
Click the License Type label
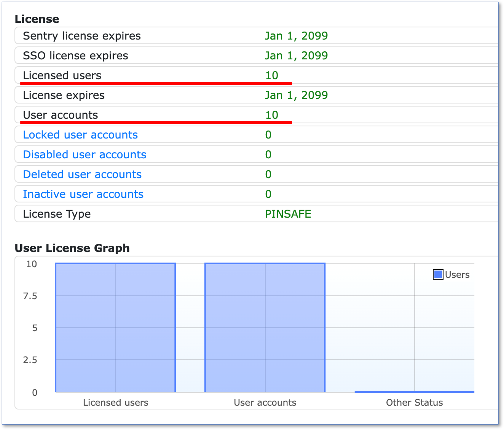pos(57,214)
